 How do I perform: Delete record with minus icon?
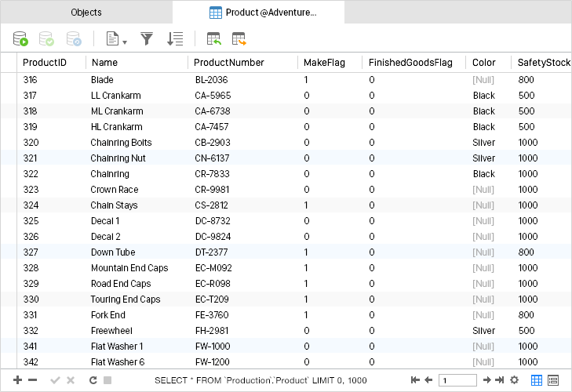click(32, 380)
